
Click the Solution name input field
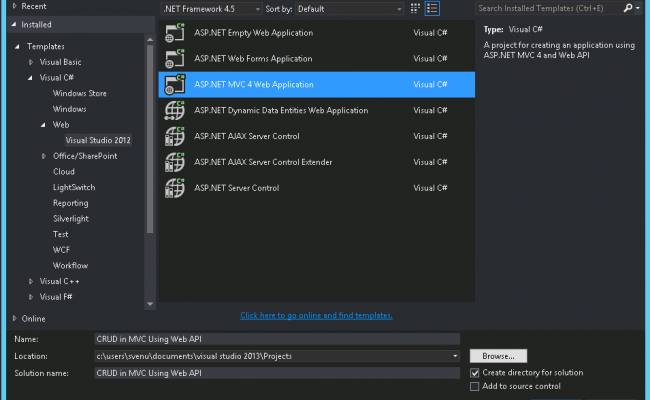pos(277,373)
